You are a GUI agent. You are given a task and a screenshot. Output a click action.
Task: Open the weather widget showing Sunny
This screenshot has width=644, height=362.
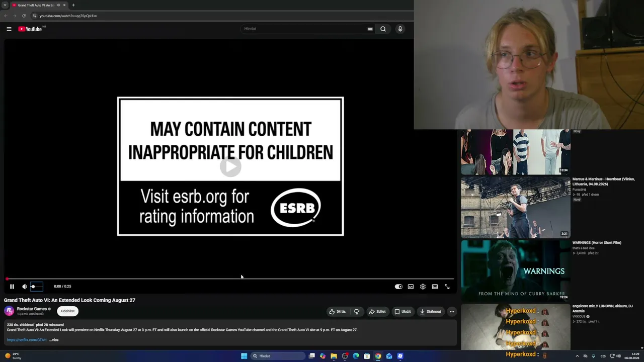click(13, 356)
